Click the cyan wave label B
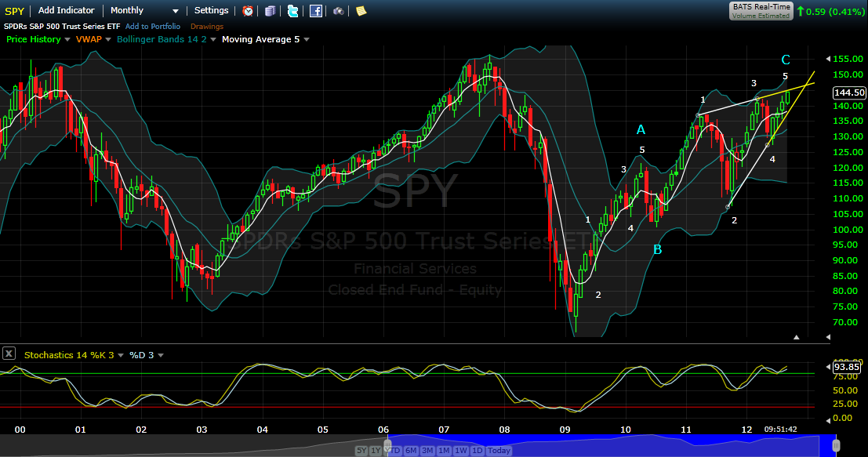The height and width of the screenshot is (457, 868). 658,249
